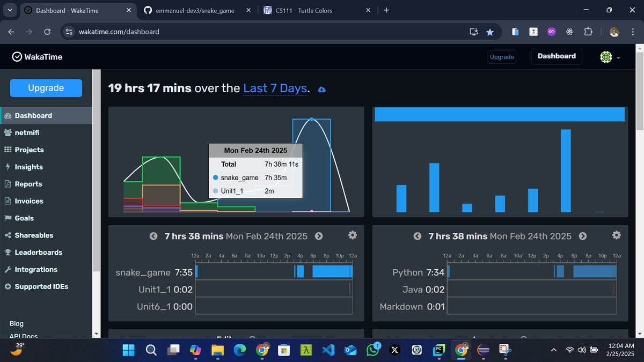Open File Explorer from the taskbar
Viewport: 644px width, 362px height.
coord(217,350)
